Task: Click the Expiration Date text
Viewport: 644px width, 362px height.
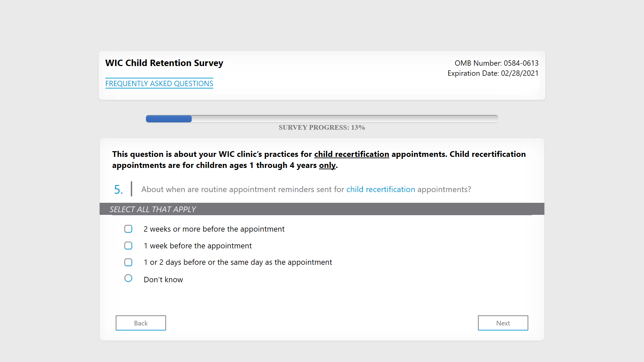Action: 493,73
